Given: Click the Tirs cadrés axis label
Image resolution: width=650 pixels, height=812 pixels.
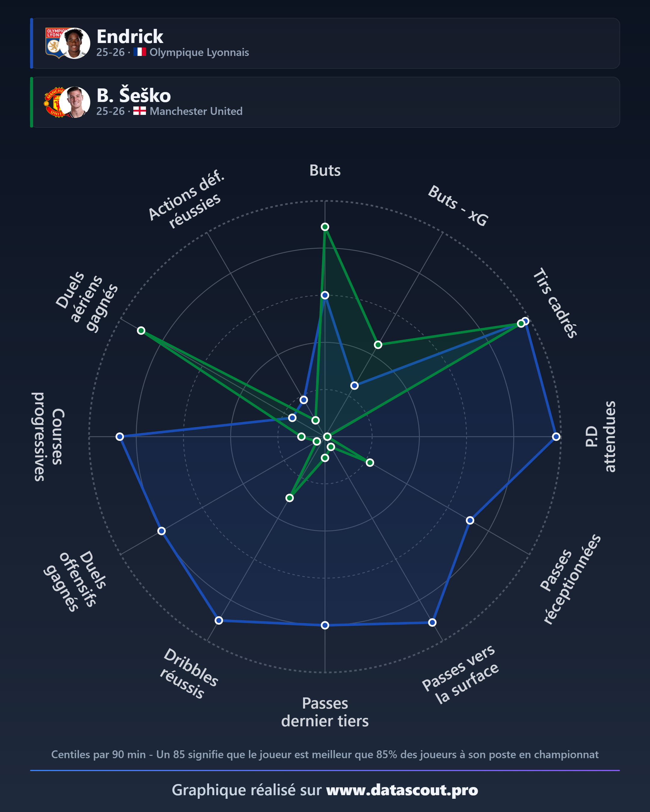Looking at the screenshot, I should [x=555, y=303].
